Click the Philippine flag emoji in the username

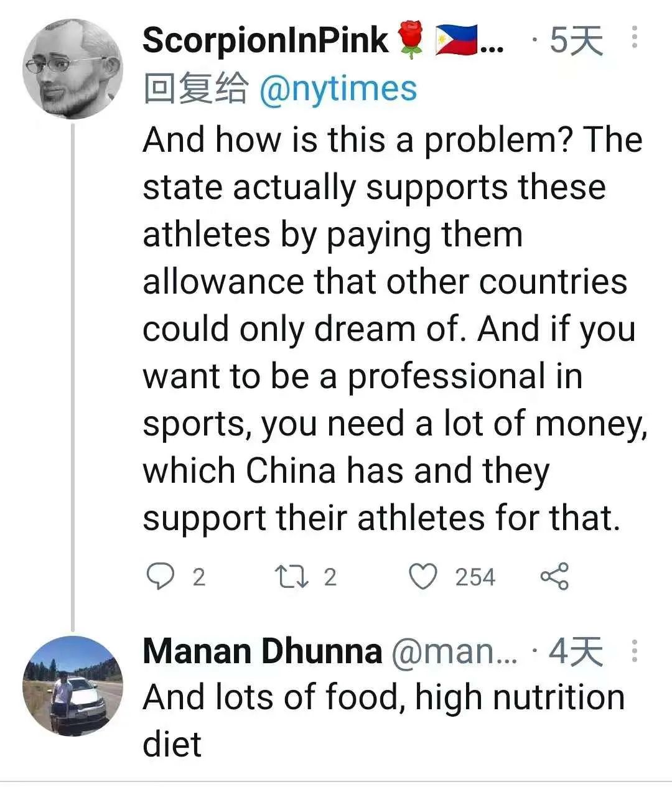[455, 40]
